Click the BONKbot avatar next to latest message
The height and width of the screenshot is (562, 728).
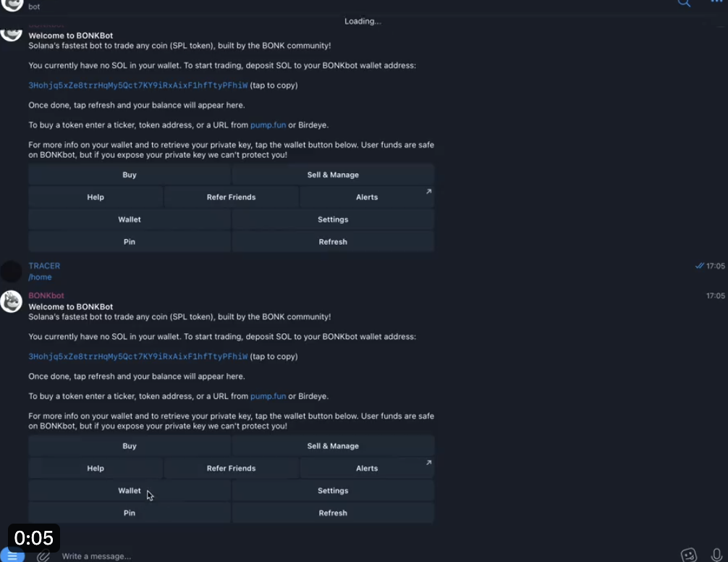tap(11, 301)
